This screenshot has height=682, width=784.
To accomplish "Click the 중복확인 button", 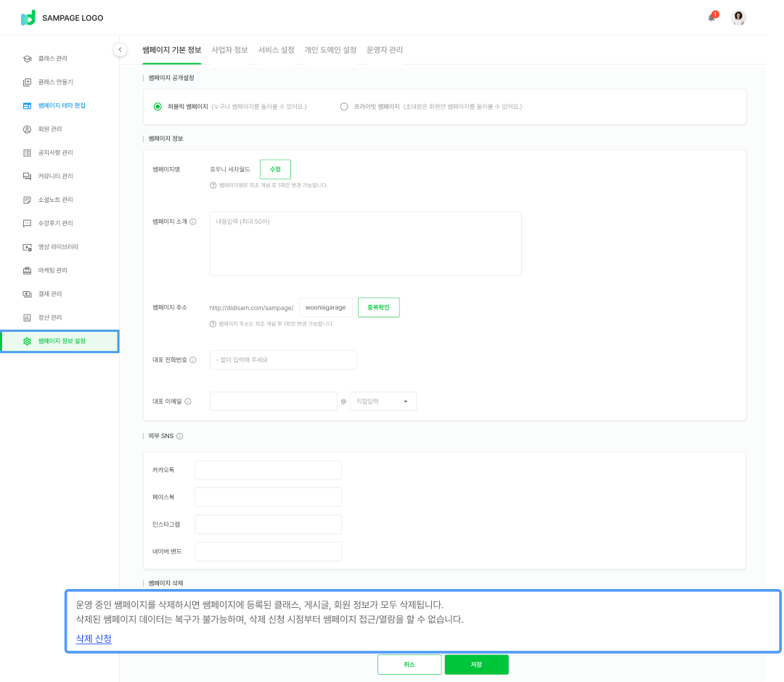I will pyautogui.click(x=378, y=307).
